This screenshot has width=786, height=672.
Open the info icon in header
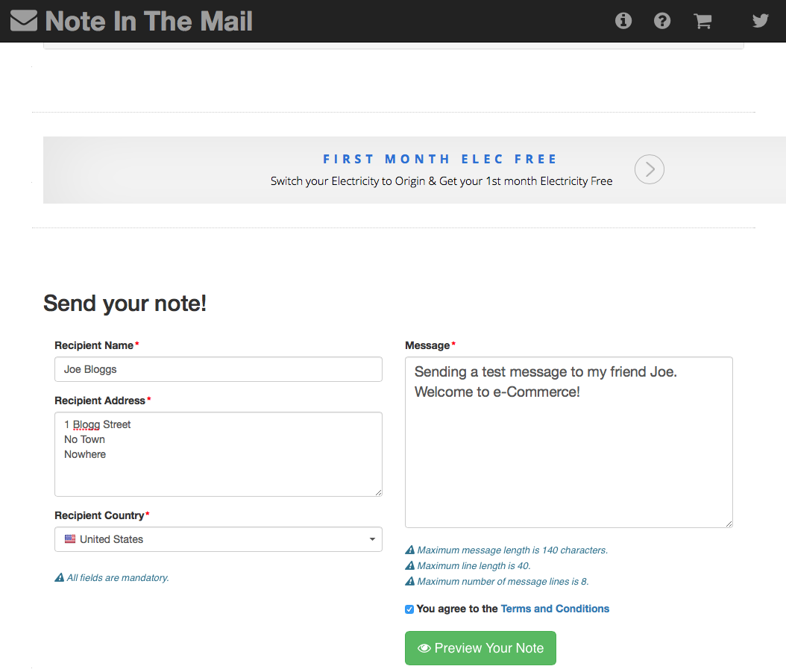point(623,21)
